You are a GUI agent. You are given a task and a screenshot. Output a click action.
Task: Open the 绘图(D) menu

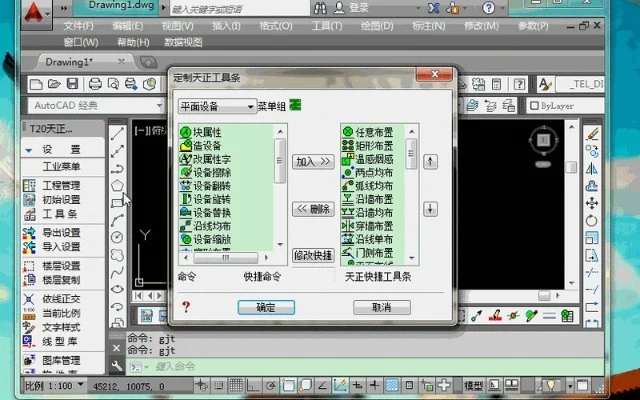377,26
